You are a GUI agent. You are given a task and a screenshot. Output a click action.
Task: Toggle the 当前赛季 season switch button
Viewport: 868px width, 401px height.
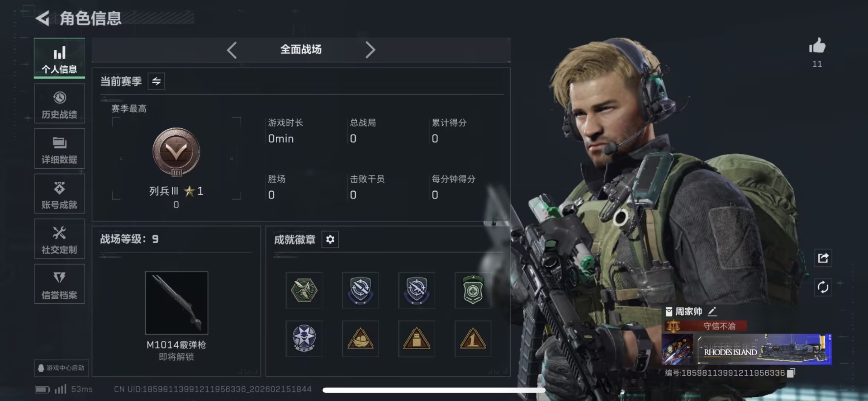[157, 81]
